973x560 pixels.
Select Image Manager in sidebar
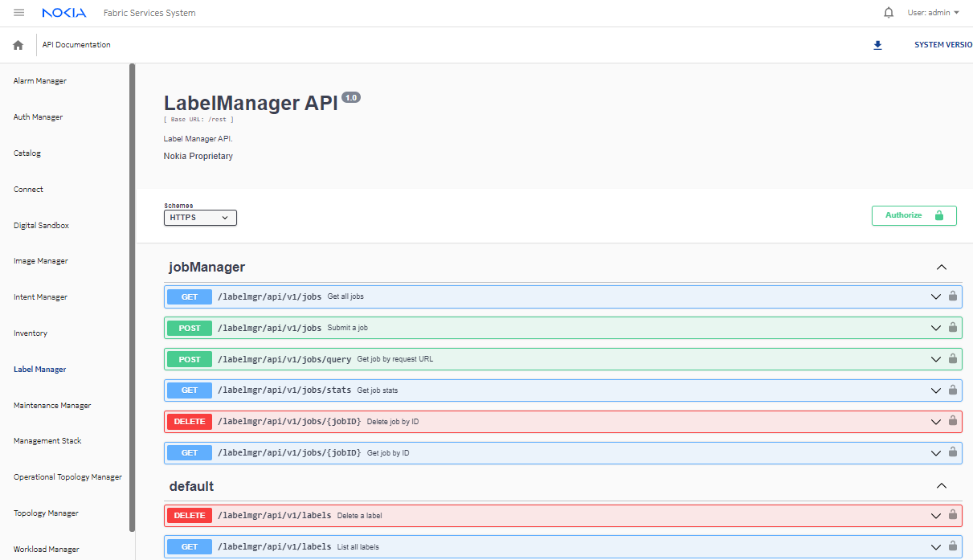coord(41,261)
